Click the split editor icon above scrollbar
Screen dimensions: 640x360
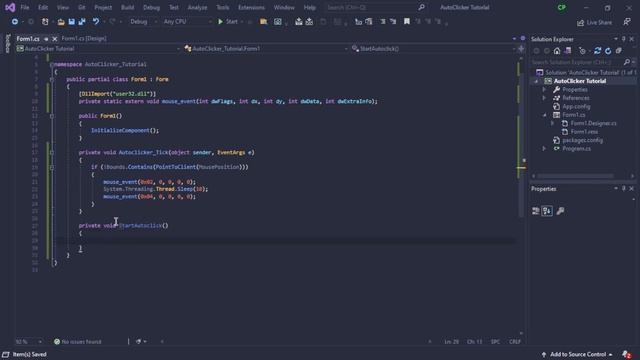(521, 49)
